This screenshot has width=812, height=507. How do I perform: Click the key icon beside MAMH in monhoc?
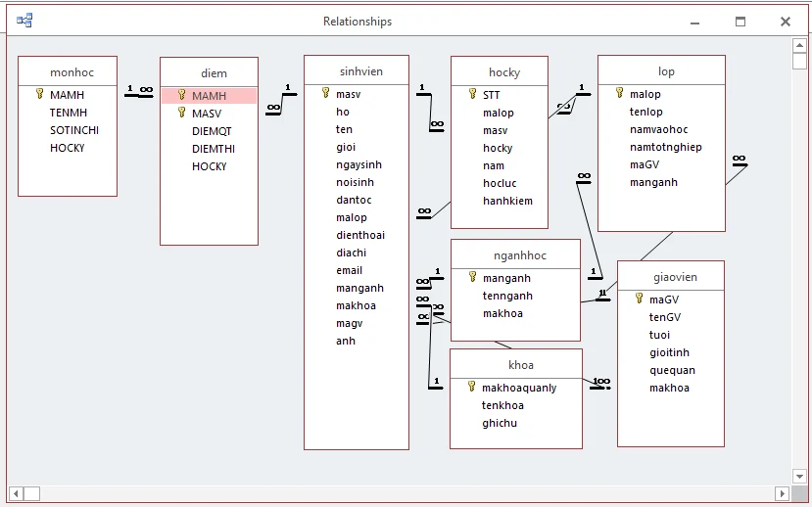40,95
